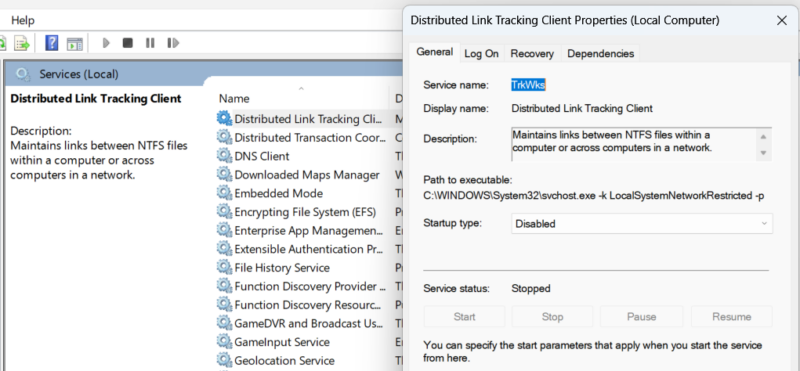This screenshot has height=371, width=800.
Task: Click inside the Description text box
Action: (x=641, y=144)
